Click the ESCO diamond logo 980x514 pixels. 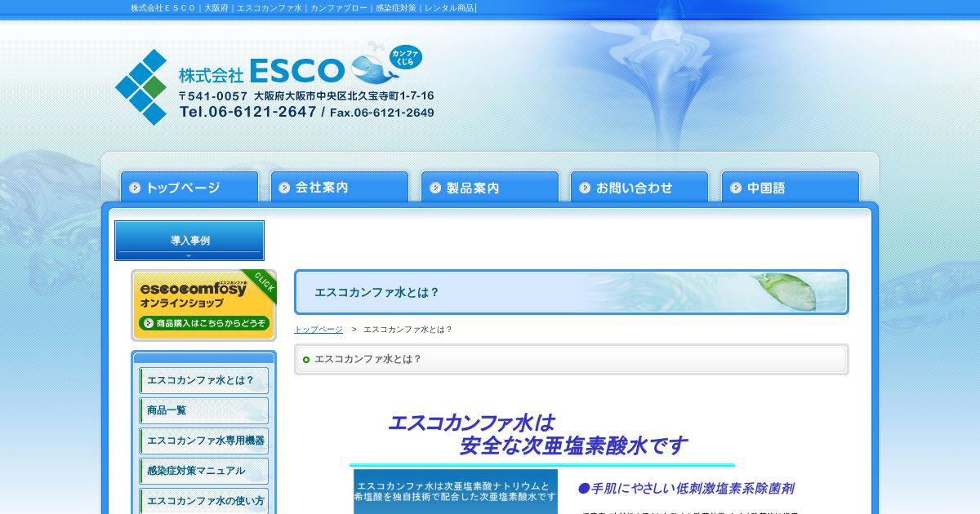pos(141,86)
